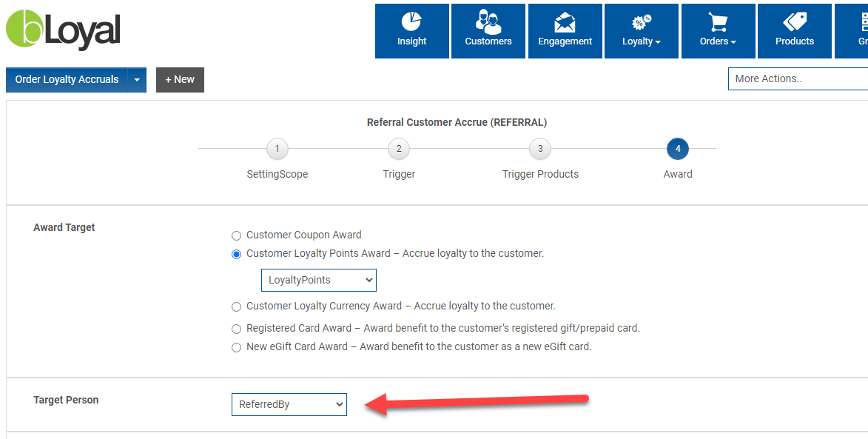Select Customer Loyalty Currency Award option
Image resolution: width=868 pixels, height=439 pixels.
click(x=237, y=306)
